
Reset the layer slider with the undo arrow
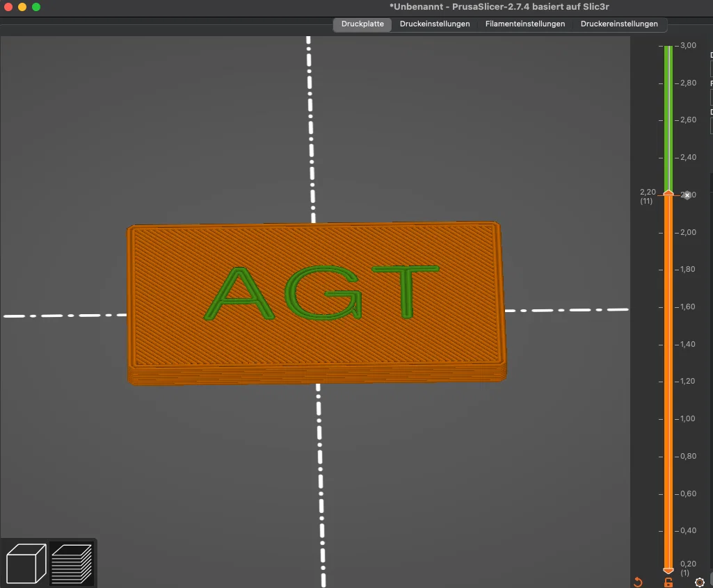pyautogui.click(x=638, y=582)
